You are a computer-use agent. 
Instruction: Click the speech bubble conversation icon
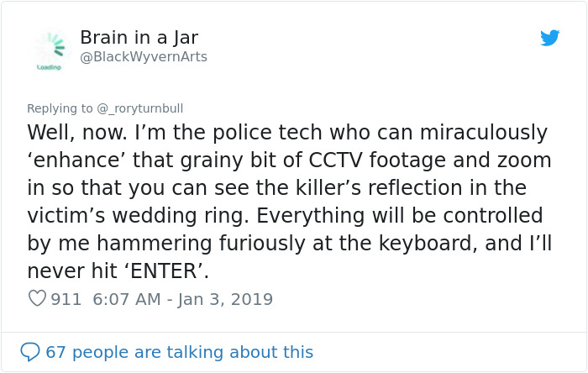coord(30,351)
